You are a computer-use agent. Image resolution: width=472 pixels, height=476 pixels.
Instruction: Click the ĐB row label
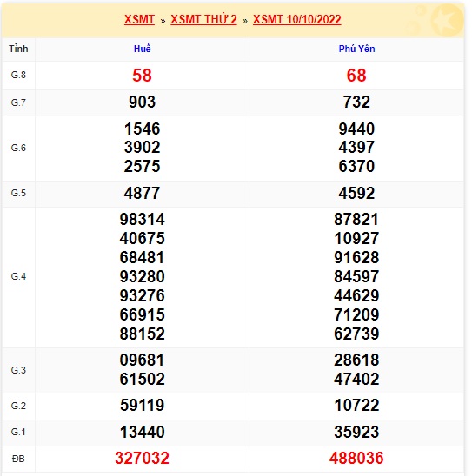coord(18,459)
